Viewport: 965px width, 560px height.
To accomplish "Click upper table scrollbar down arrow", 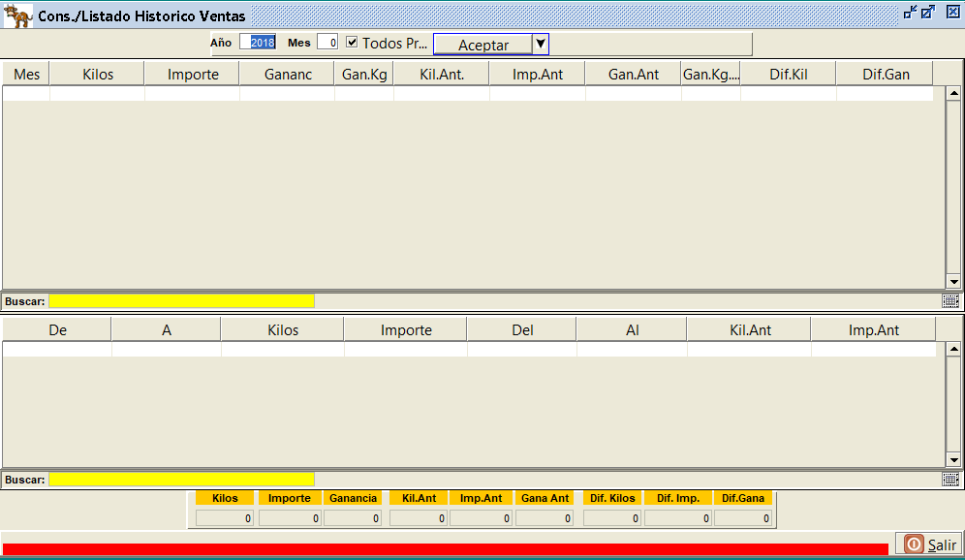I will point(953,281).
